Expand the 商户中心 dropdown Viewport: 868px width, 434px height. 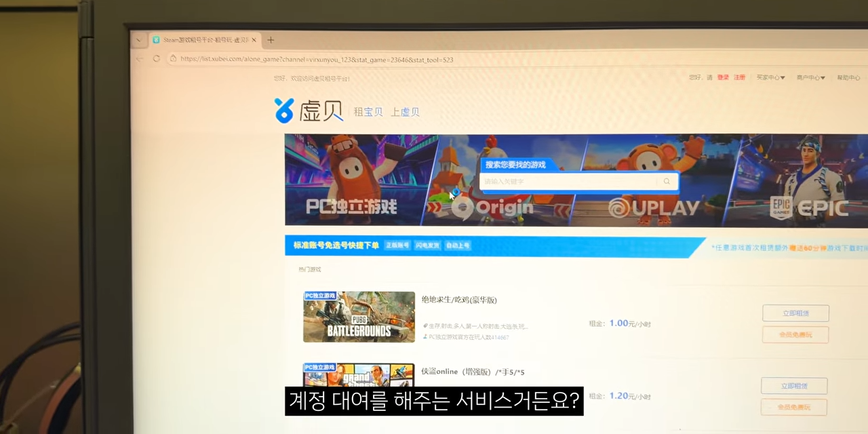[x=810, y=78]
